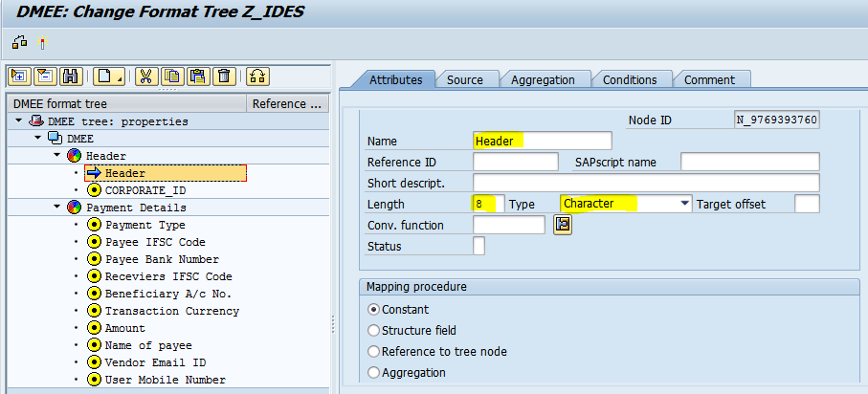The width and height of the screenshot is (868, 394).
Task: Click the Expand subtree icon in tree toolbar
Action: tap(19, 77)
